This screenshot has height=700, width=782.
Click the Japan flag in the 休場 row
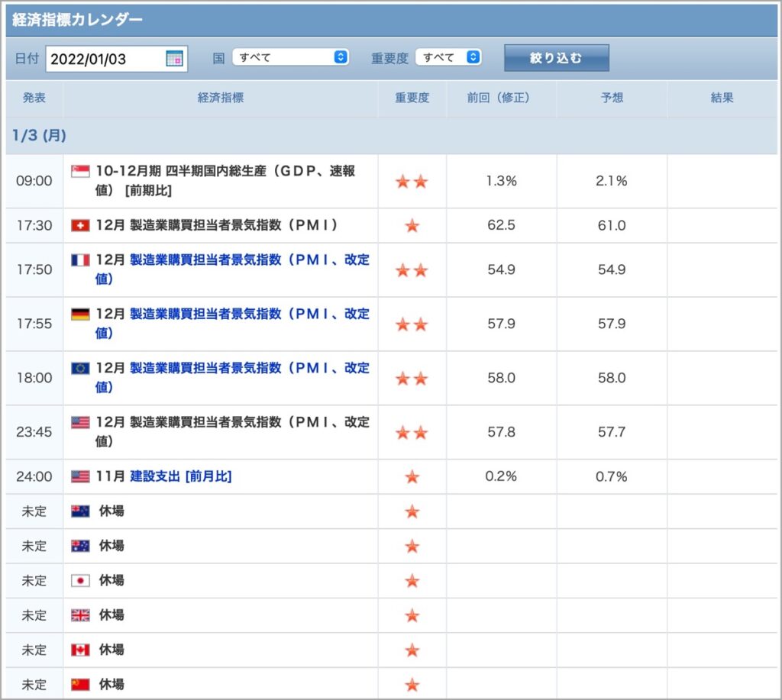click(x=80, y=581)
